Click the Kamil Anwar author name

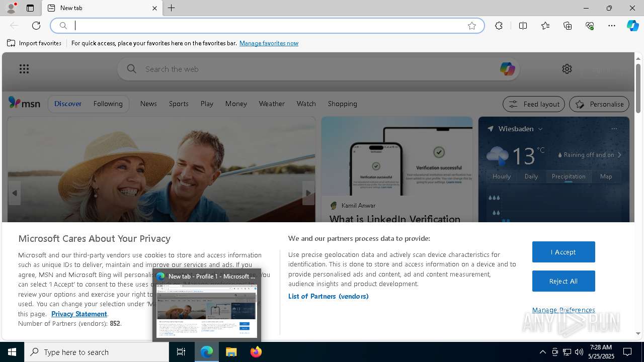(x=358, y=206)
